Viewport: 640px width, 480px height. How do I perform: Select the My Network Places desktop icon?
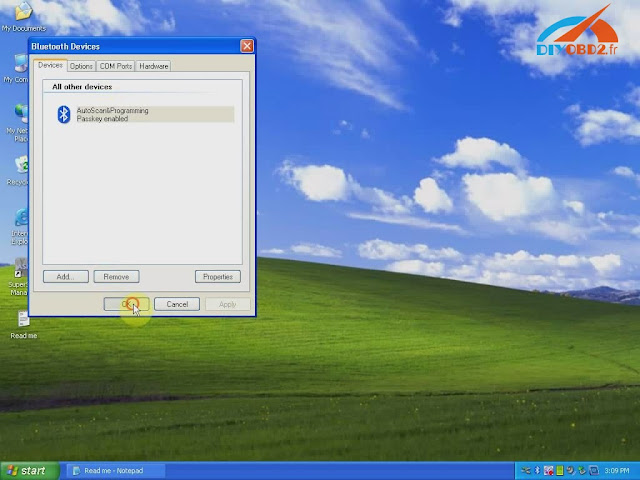pos(18,122)
